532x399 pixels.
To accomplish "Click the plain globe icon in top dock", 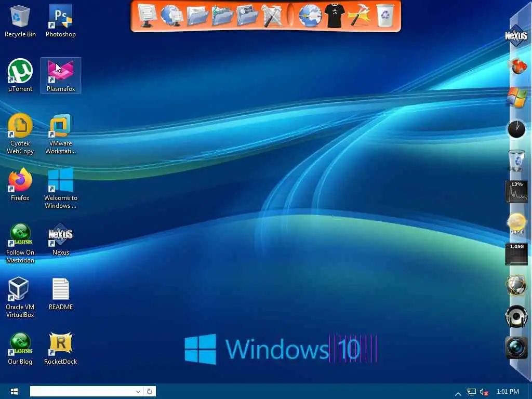I will click(x=310, y=16).
